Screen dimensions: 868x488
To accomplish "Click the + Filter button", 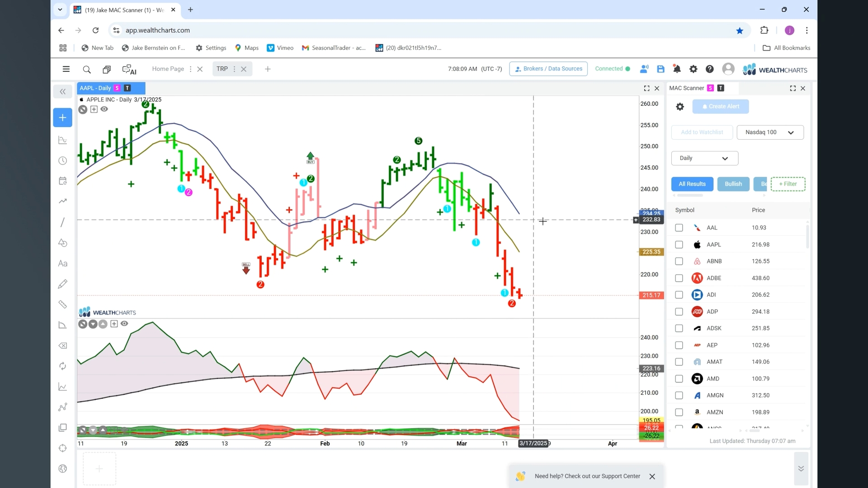I will coord(788,184).
